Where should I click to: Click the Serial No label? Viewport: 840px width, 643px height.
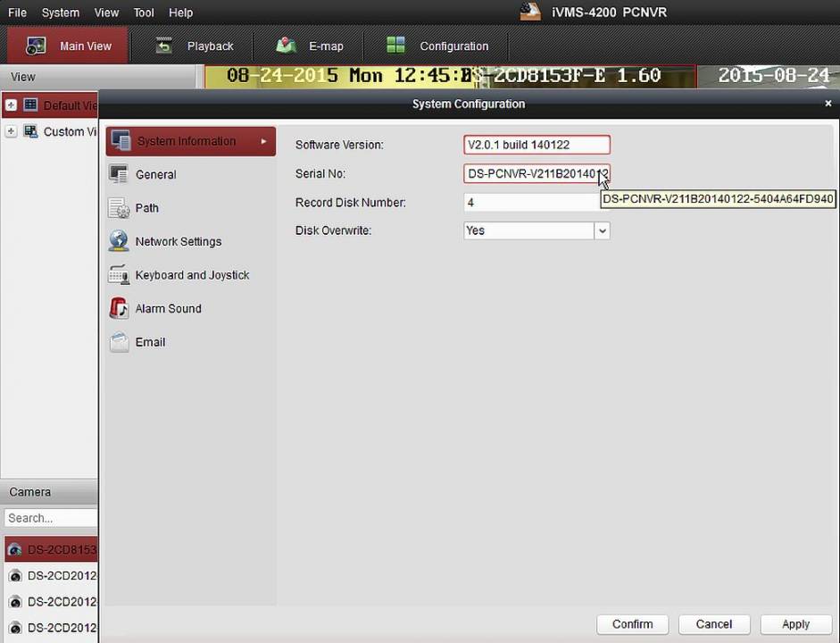320,173
